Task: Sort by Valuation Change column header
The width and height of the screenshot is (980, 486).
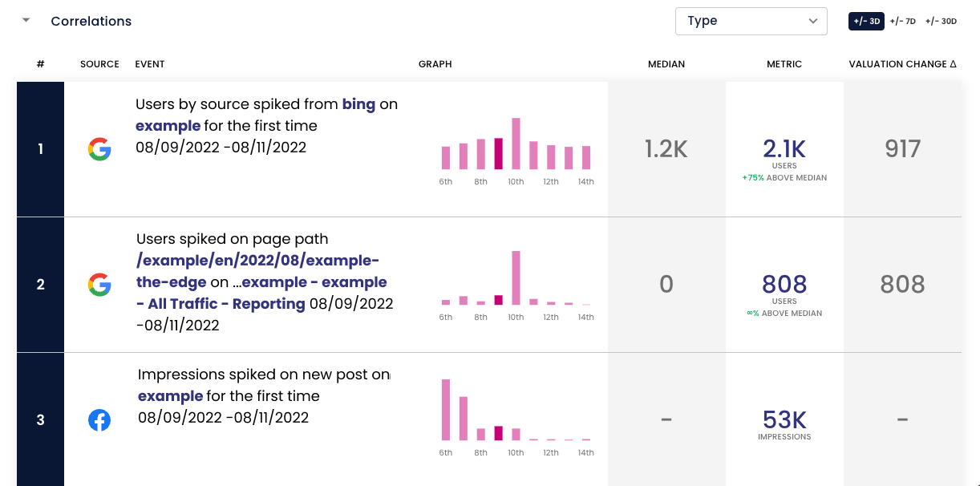Action: coord(903,64)
